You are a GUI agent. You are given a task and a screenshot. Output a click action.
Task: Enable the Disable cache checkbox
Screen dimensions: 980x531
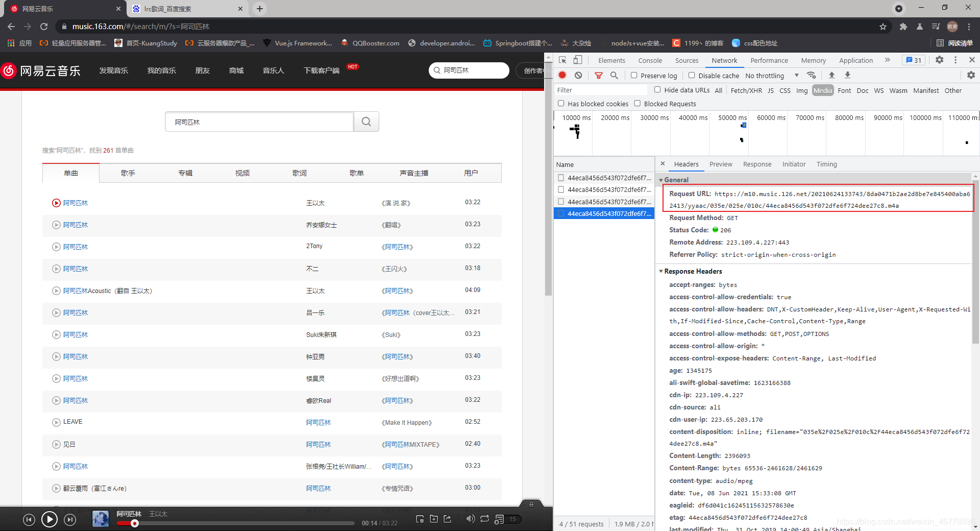click(692, 75)
